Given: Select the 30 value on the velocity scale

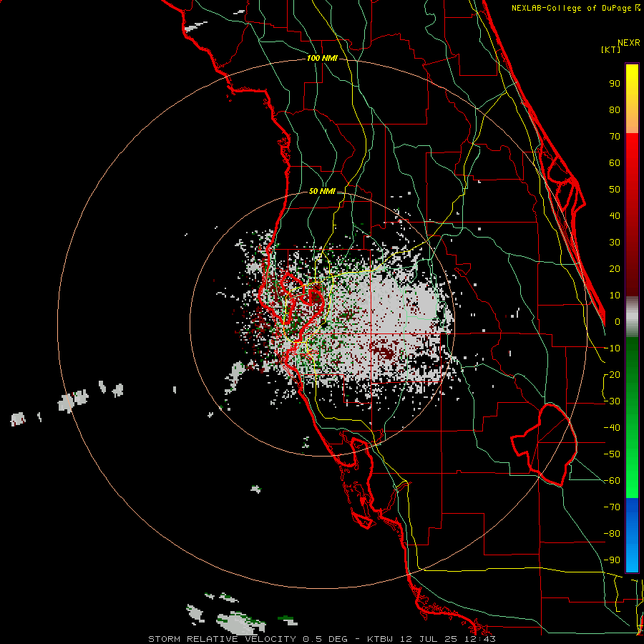Looking at the screenshot, I should pyautogui.click(x=615, y=243).
